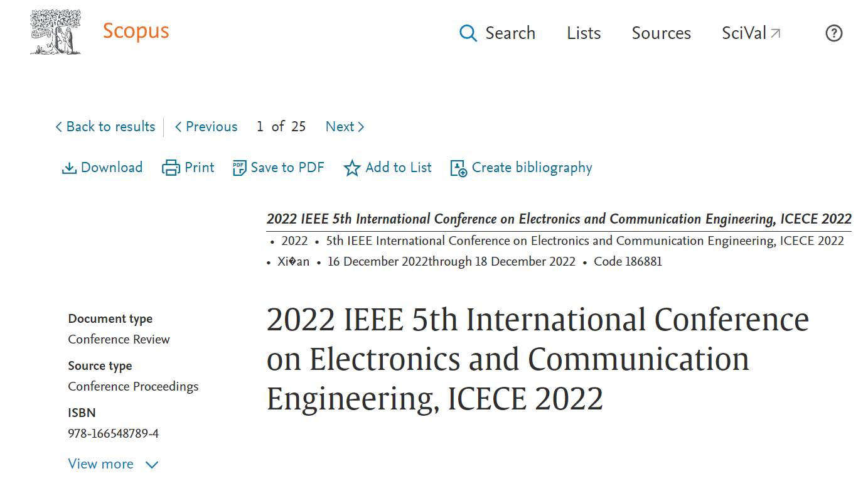Click the Add to List star icon
Screen dimensions: 868x493
(x=352, y=168)
